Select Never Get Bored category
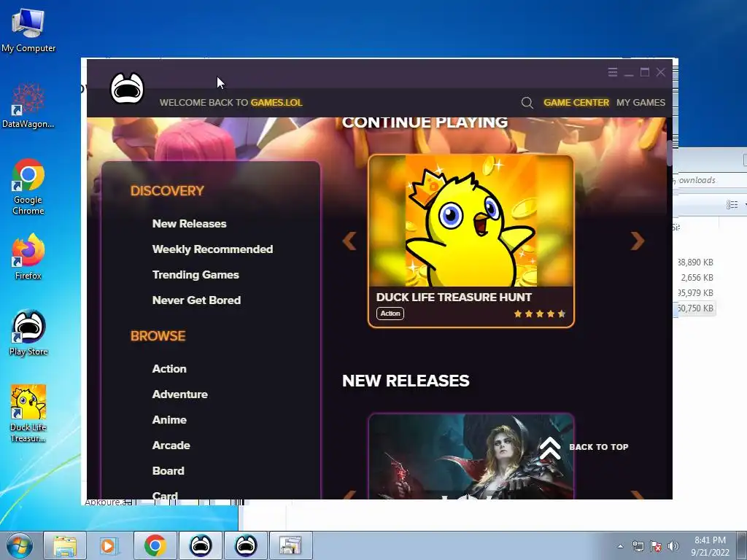Screen dimensions: 747x560 [x=196, y=300]
